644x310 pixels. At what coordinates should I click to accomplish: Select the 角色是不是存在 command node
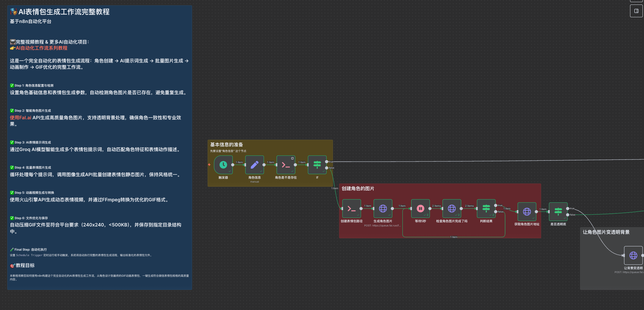[286, 165]
